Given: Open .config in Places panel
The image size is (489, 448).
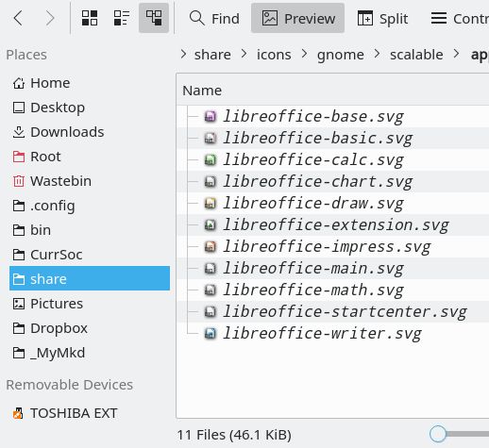Looking at the screenshot, I should click(x=90, y=206).
